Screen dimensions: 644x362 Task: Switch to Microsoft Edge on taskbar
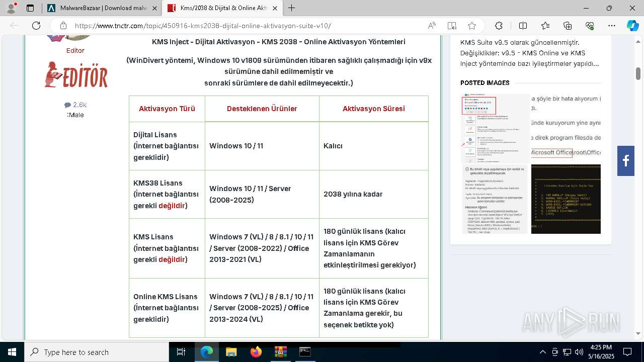[207, 352]
